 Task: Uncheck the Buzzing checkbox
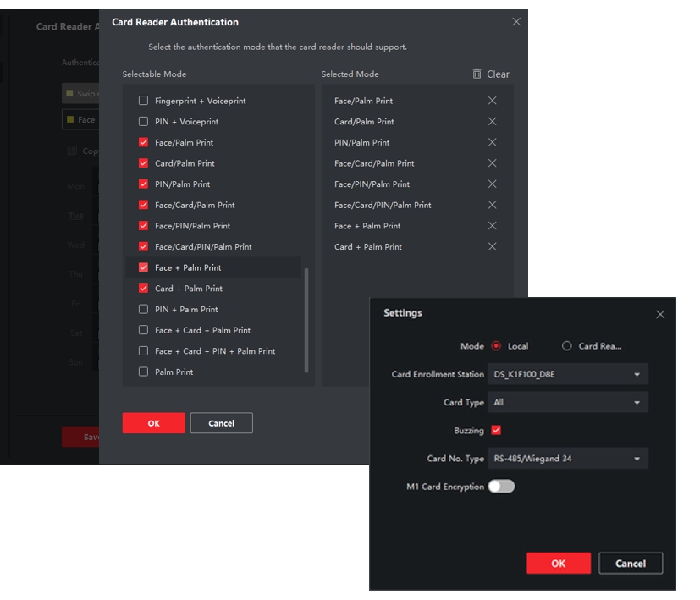pos(496,431)
